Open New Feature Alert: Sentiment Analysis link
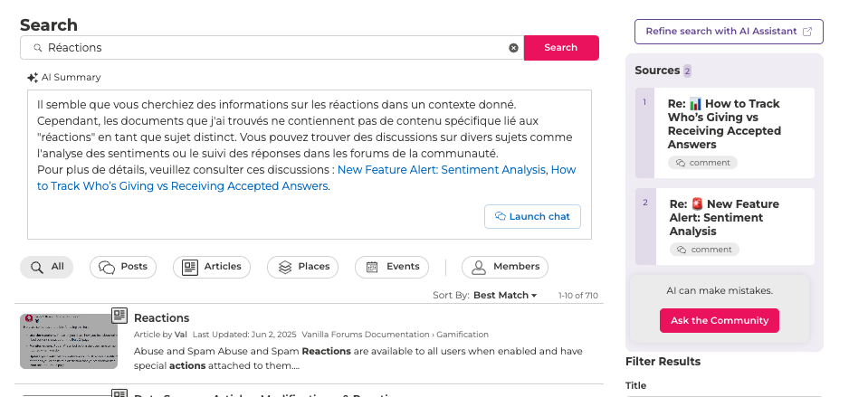The width and height of the screenshot is (868, 397). point(441,170)
